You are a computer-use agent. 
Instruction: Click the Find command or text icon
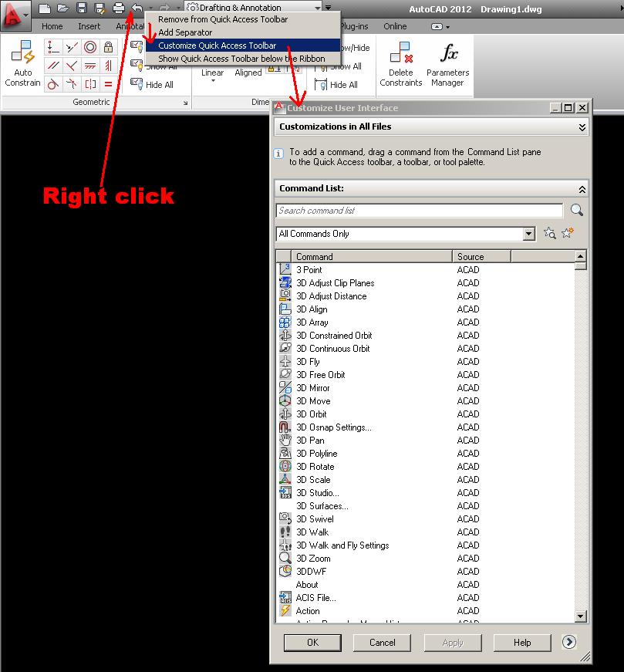pyautogui.click(x=549, y=233)
